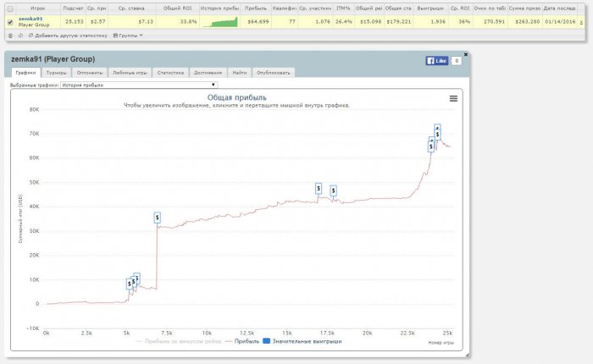Click the trash delete icon under the table
The width and height of the screenshot is (593, 364).
pyautogui.click(x=10, y=36)
